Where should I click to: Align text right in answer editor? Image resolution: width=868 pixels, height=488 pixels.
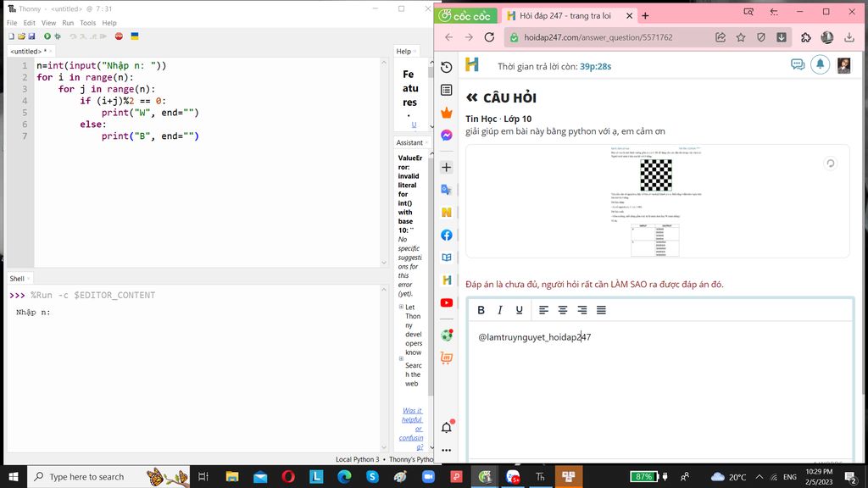click(x=581, y=310)
